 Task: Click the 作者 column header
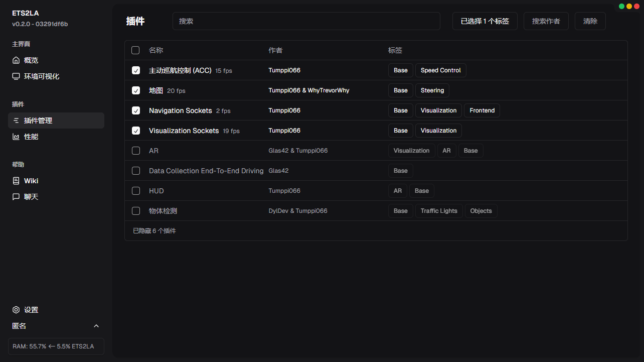tap(275, 50)
